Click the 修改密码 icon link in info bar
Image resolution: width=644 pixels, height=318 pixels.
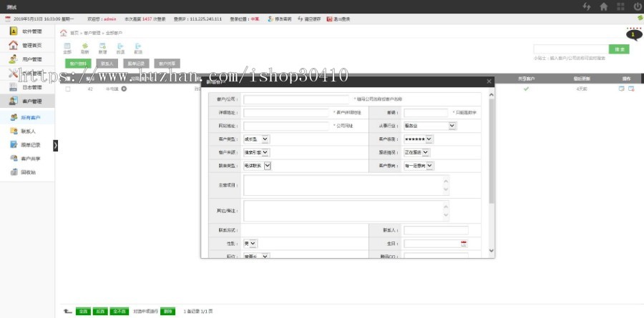[x=279, y=19]
